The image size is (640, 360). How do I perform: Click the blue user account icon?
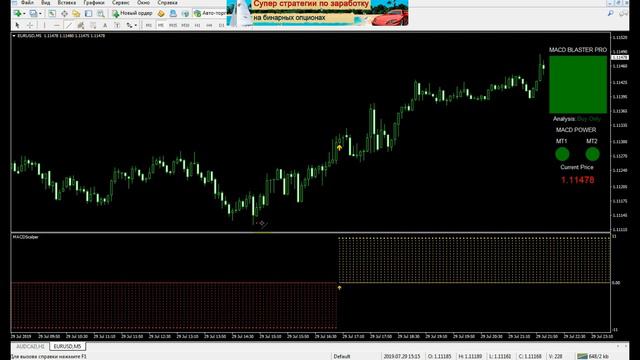click(x=173, y=13)
